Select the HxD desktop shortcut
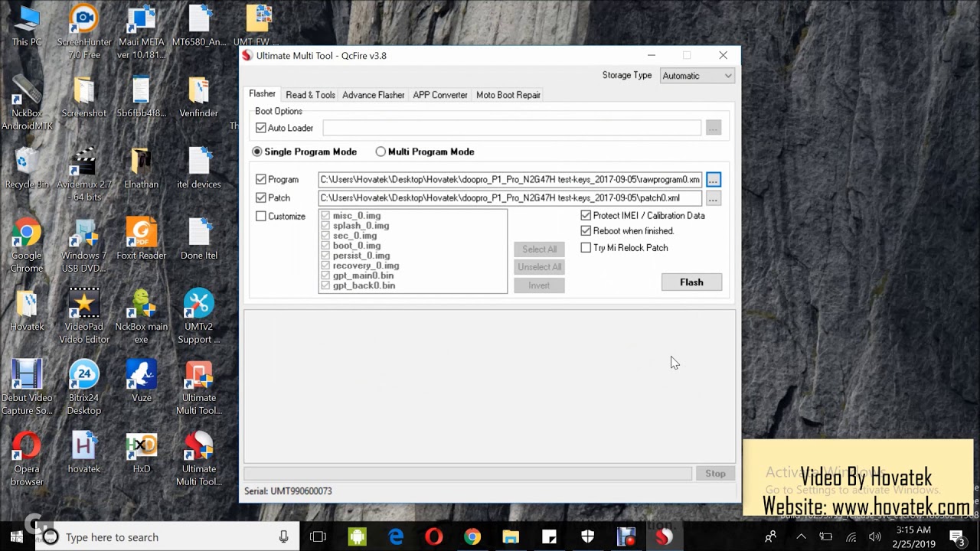 141,452
